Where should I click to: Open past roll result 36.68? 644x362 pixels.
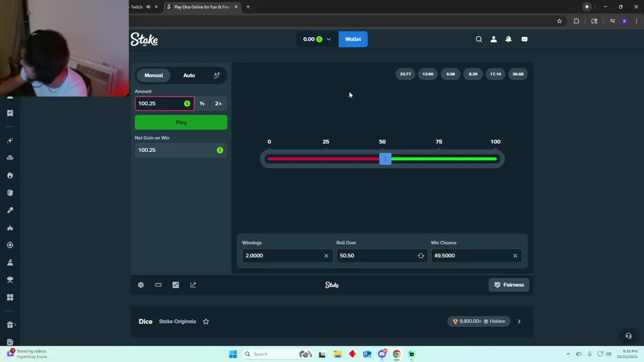pyautogui.click(x=518, y=74)
